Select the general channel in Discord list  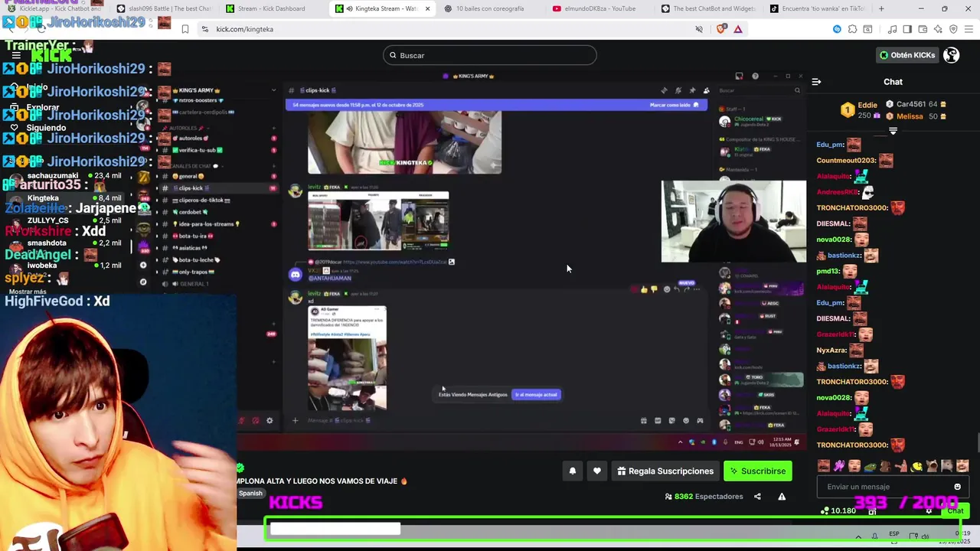click(188, 176)
